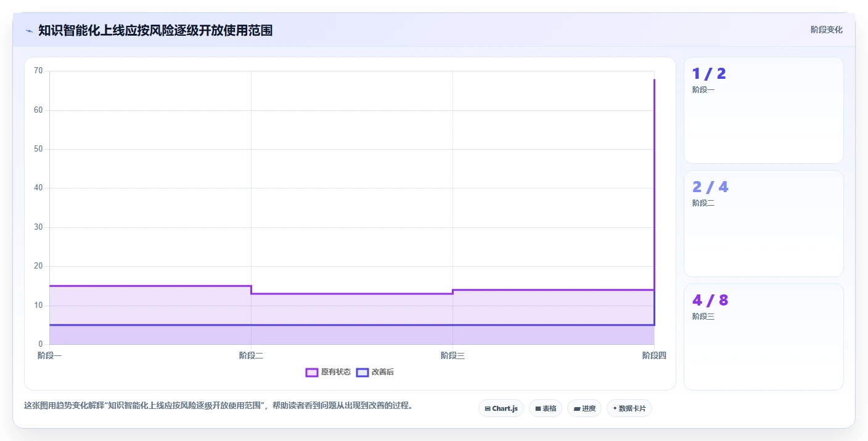This screenshot has width=868, height=441.
Task: Click the 70 y-axis tick label
Action: (38, 71)
